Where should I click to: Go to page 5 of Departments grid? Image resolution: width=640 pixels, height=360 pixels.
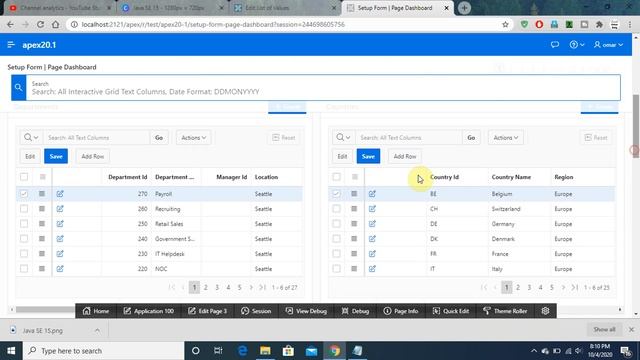(240, 287)
